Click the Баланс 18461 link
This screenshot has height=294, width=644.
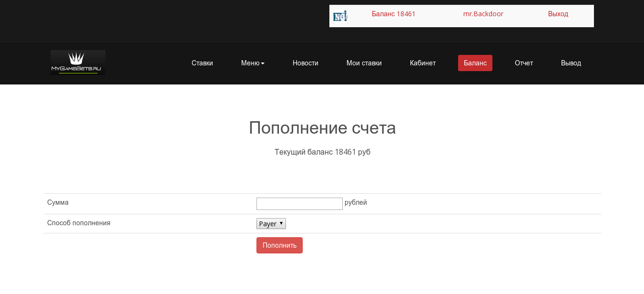(x=394, y=14)
